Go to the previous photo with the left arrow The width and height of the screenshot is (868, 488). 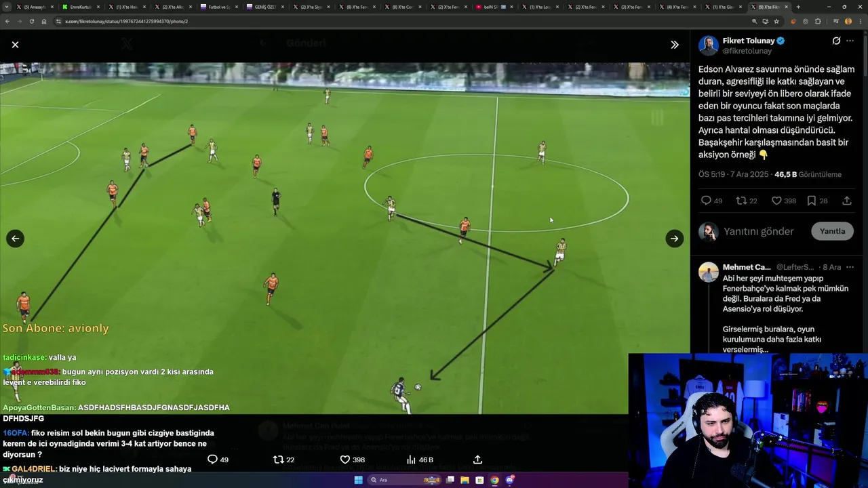(x=15, y=239)
